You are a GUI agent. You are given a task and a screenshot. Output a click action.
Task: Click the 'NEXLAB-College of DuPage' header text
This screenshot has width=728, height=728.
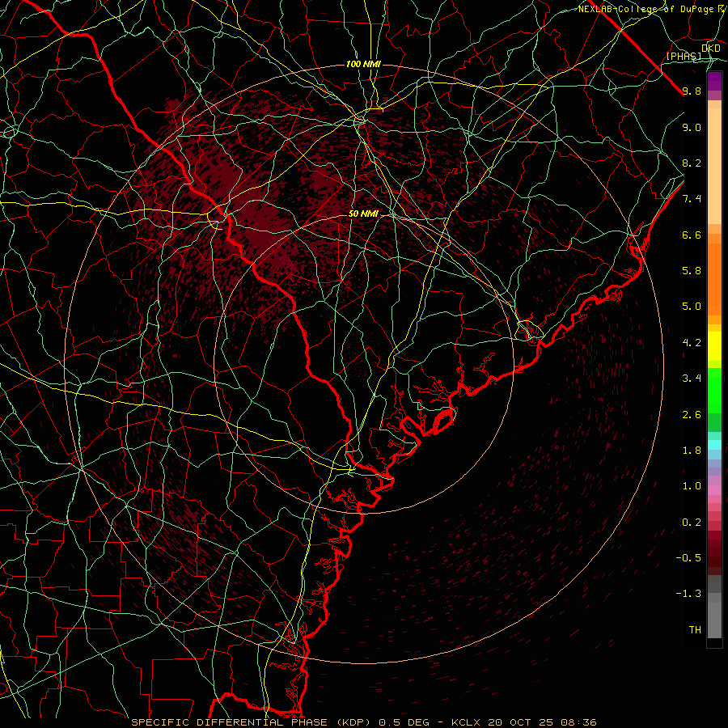pyautogui.click(x=646, y=9)
